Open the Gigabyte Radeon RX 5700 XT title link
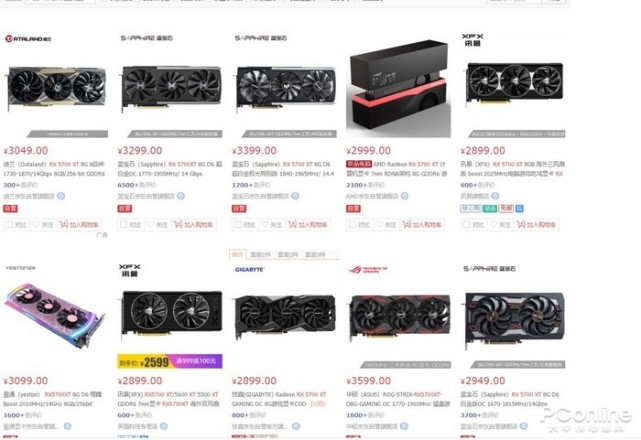 (279, 399)
